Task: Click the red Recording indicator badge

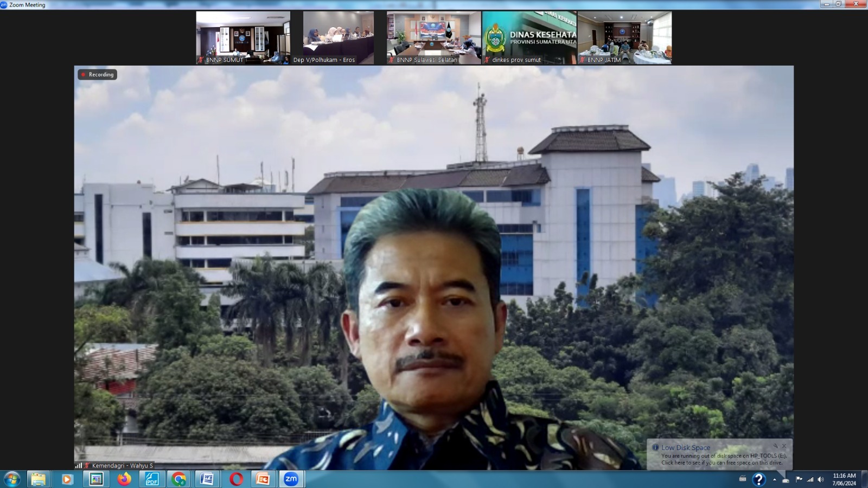Action: 98,74
